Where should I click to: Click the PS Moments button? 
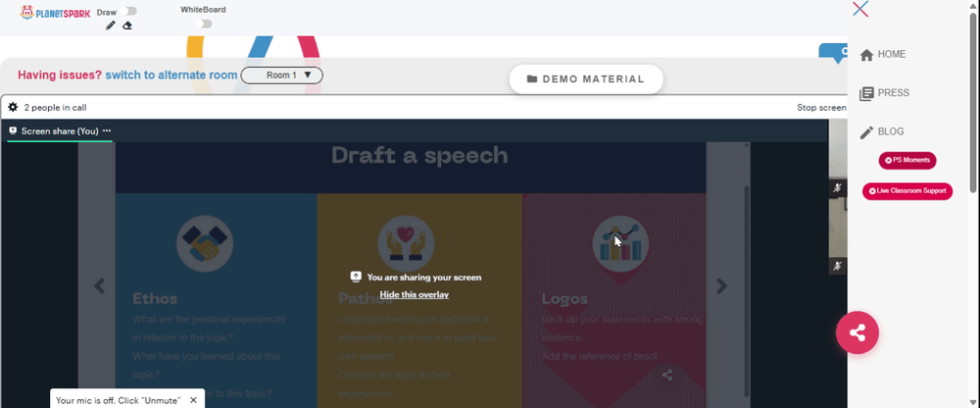point(907,160)
